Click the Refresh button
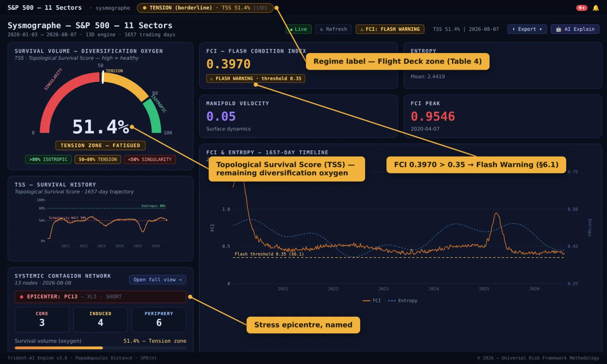Image resolution: width=607 pixels, height=364 pixels. [x=333, y=29]
